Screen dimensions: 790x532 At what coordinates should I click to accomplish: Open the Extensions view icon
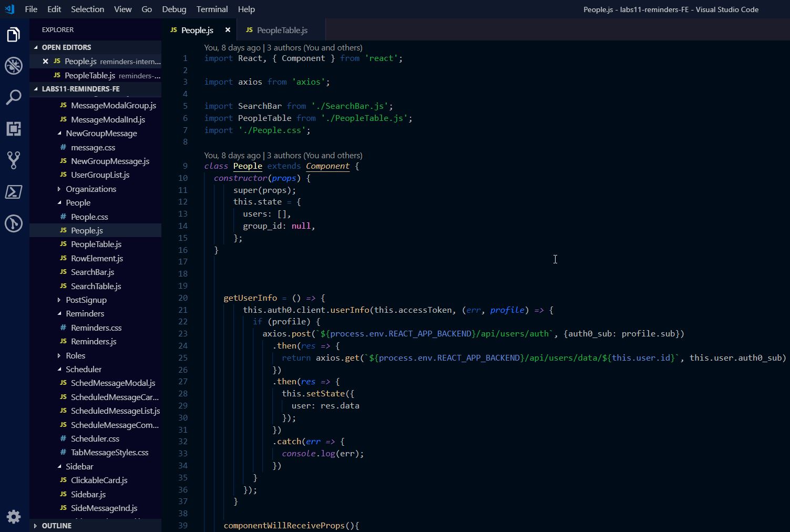(14, 129)
